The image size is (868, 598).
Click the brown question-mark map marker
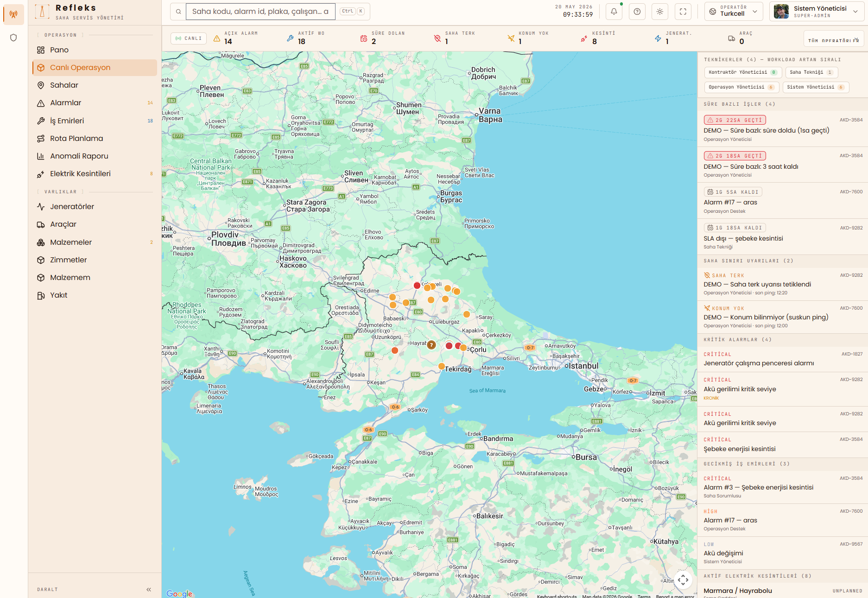tap(431, 345)
